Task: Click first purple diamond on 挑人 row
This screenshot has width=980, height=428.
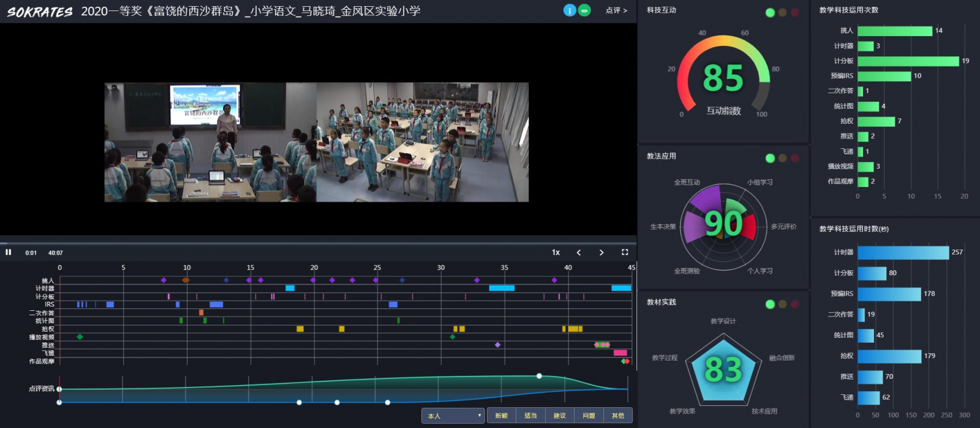Action: [164, 280]
